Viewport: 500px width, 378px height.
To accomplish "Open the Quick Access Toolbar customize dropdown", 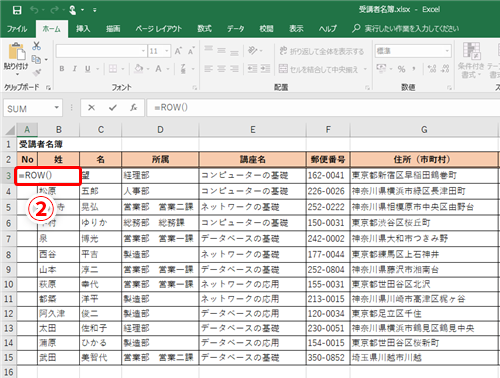I will pyautogui.click(x=95, y=10).
